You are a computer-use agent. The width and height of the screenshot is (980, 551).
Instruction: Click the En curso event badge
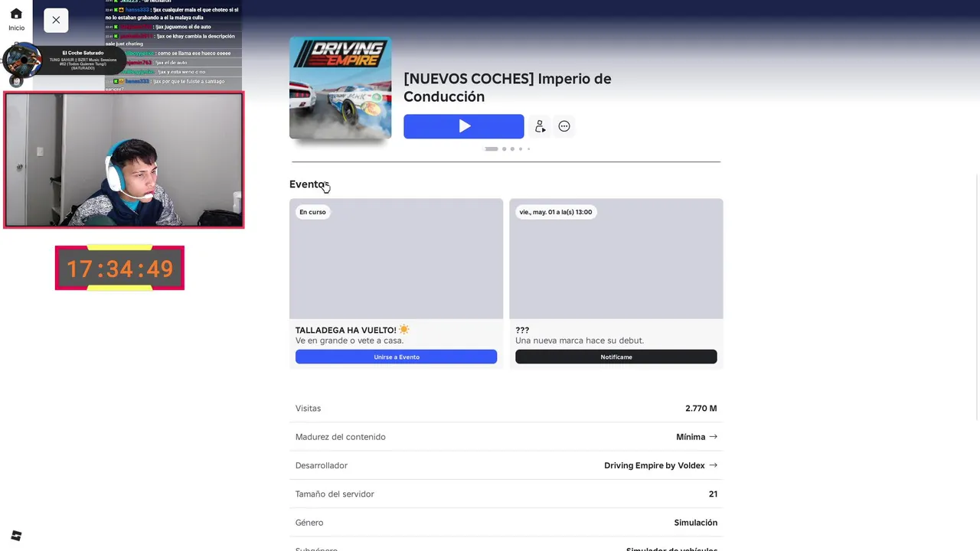click(x=312, y=212)
